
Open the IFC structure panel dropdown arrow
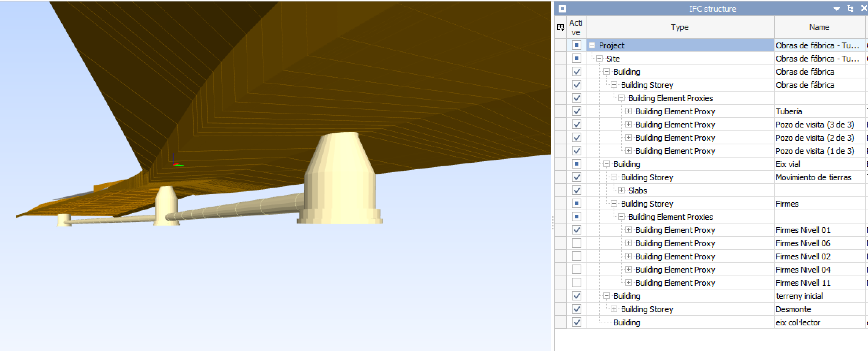coord(837,8)
